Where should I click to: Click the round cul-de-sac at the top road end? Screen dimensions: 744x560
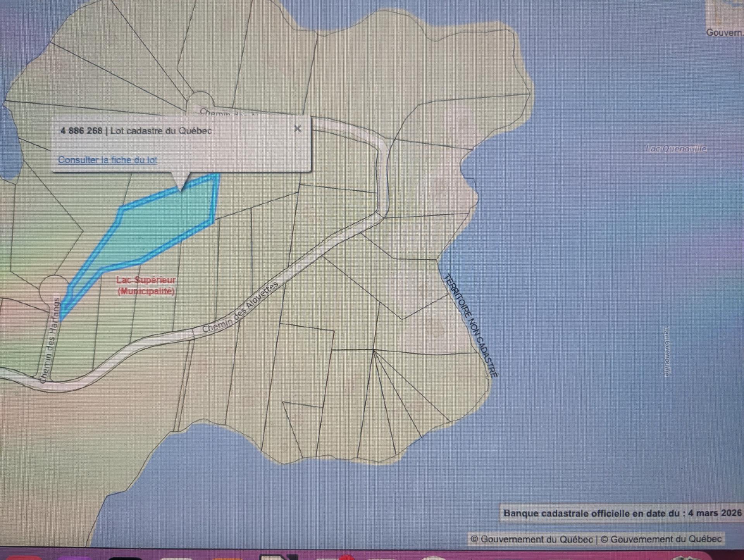200,101
